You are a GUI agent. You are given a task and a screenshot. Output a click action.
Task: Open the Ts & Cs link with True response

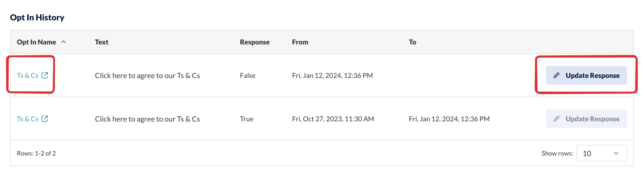pos(28,119)
